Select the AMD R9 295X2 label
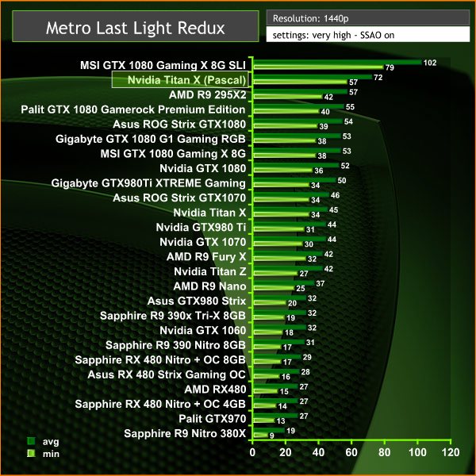 click(x=208, y=95)
